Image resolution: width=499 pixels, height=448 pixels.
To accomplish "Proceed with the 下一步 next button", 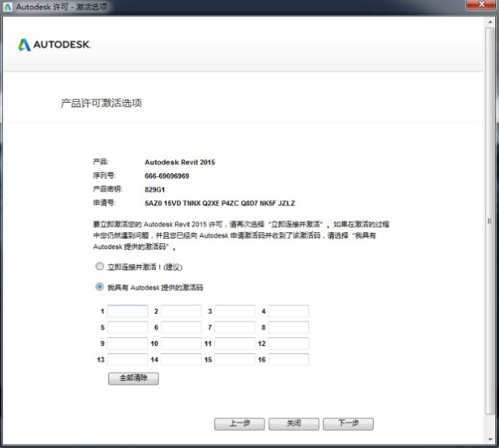I will 348,424.
